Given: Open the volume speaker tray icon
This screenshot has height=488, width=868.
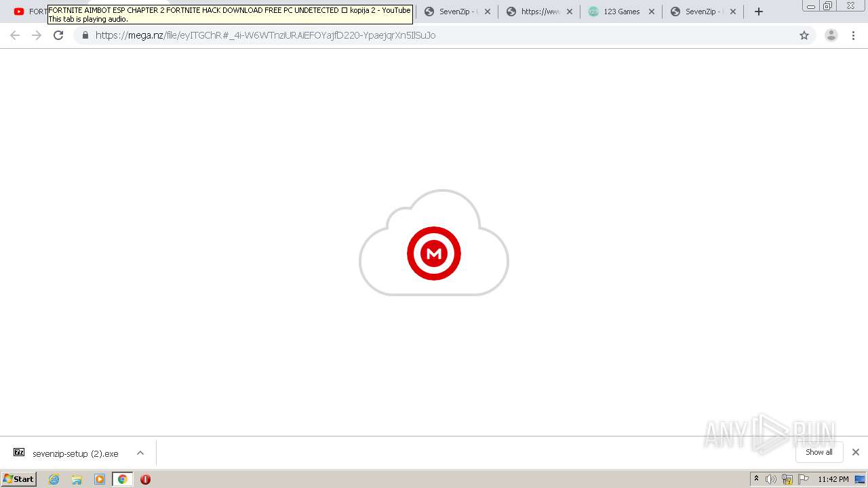Looking at the screenshot, I should coord(771,479).
